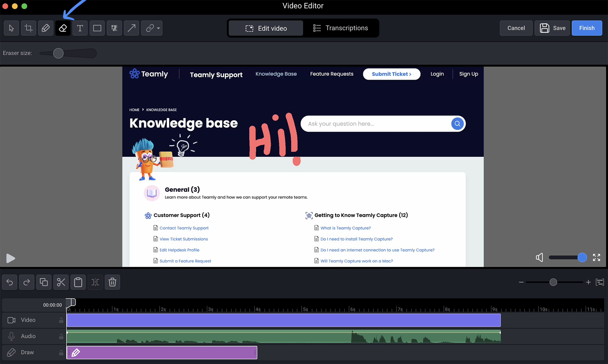Open Submit a Feature Request article
Screen dimensions: 608x364
coord(185,261)
